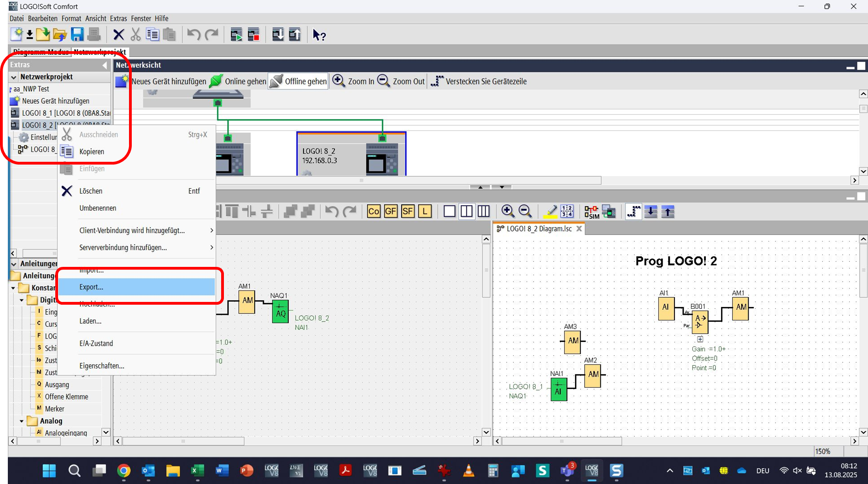Open the Extras menu in the menu bar
Image resolution: width=868 pixels, height=484 pixels.
click(118, 18)
